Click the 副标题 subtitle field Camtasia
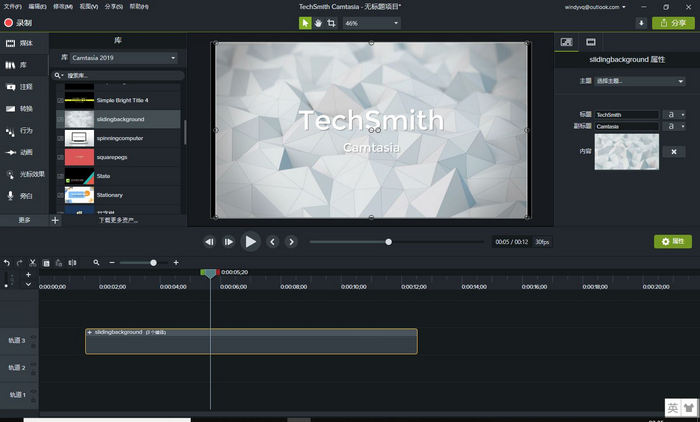 pos(627,126)
